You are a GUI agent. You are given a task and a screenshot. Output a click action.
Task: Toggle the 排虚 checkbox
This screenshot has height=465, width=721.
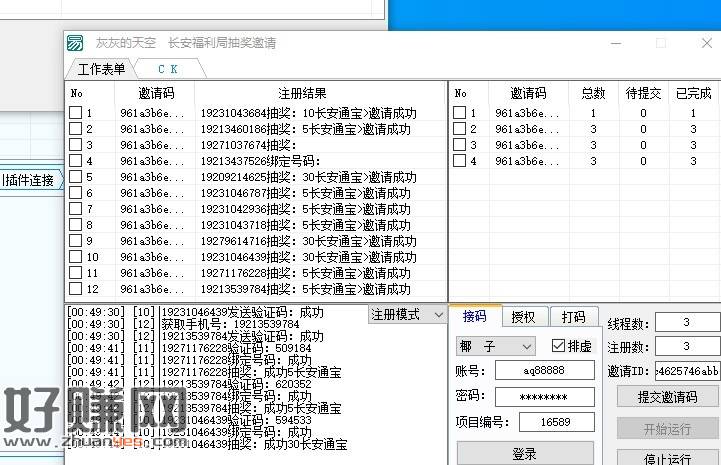pos(559,346)
